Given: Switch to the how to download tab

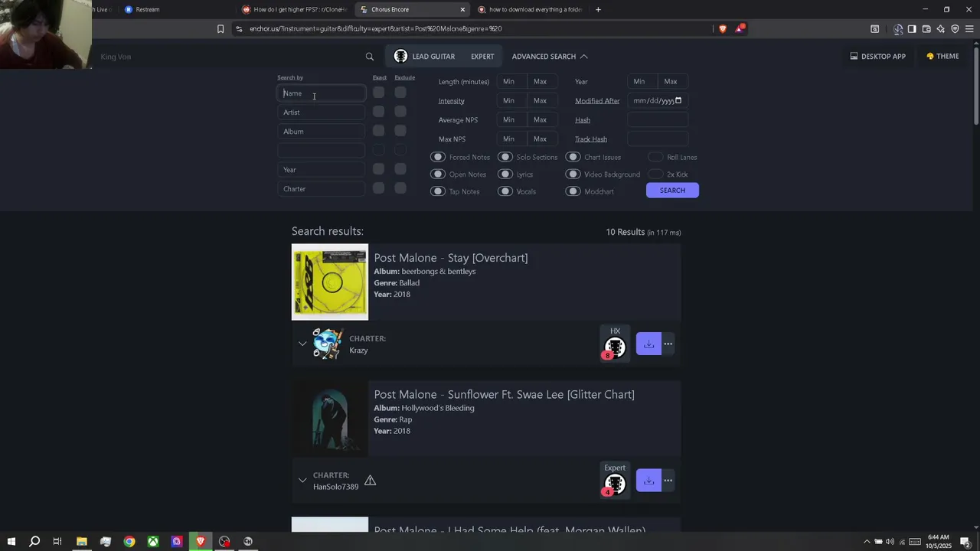Looking at the screenshot, I should pos(530,9).
